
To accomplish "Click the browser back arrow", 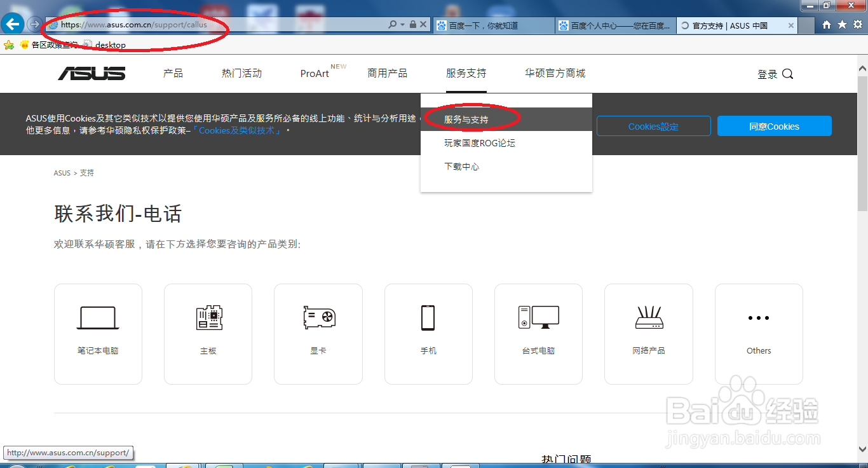I will [13, 24].
